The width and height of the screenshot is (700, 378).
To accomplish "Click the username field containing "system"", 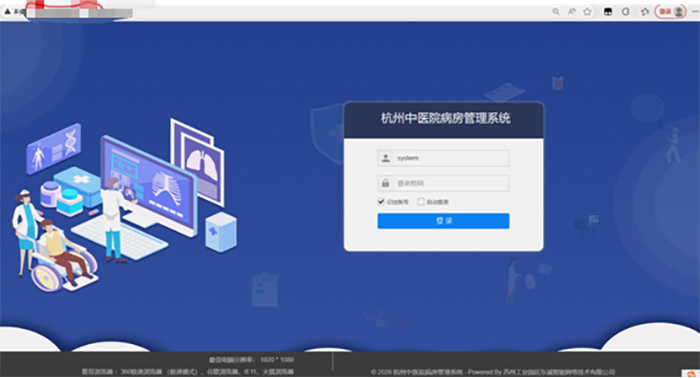I will (443, 158).
